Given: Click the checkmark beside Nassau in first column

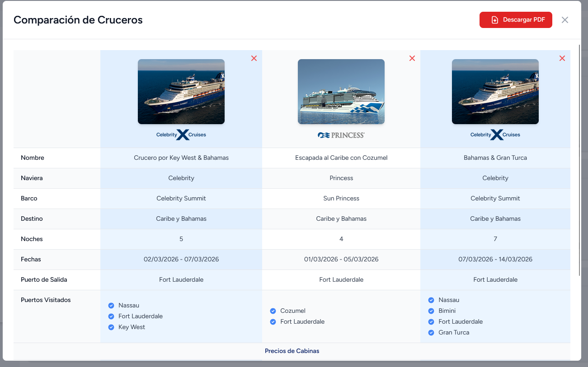Looking at the screenshot, I should point(111,305).
